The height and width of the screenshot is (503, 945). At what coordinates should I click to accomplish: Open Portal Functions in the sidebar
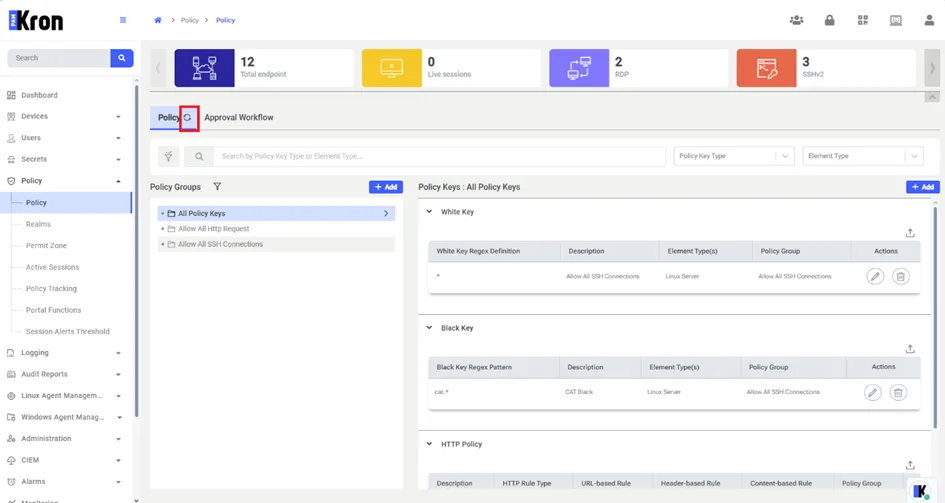pos(53,310)
